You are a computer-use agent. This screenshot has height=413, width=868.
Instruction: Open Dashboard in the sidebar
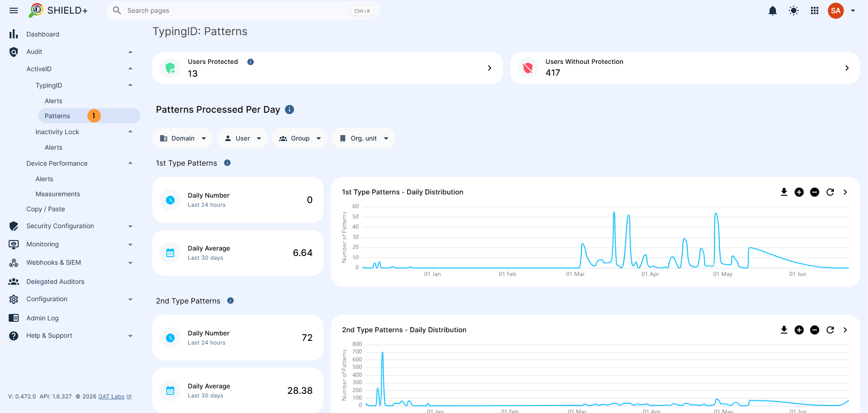[x=43, y=34]
